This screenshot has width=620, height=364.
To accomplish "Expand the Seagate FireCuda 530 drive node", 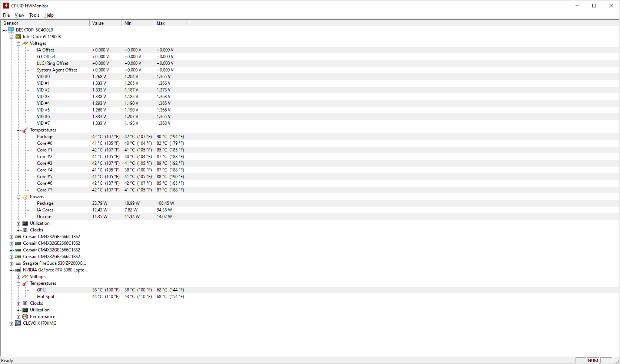I will [x=11, y=264].
